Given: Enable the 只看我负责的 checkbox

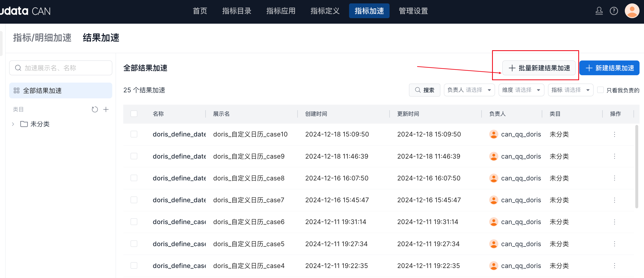Looking at the screenshot, I should pyautogui.click(x=600, y=90).
